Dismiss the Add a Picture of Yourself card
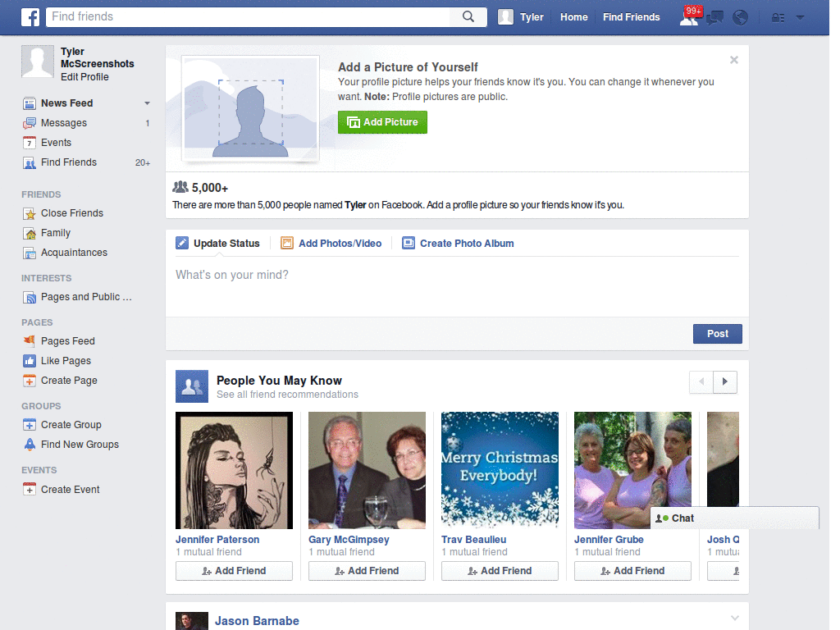This screenshot has height=630, width=840. tap(734, 60)
